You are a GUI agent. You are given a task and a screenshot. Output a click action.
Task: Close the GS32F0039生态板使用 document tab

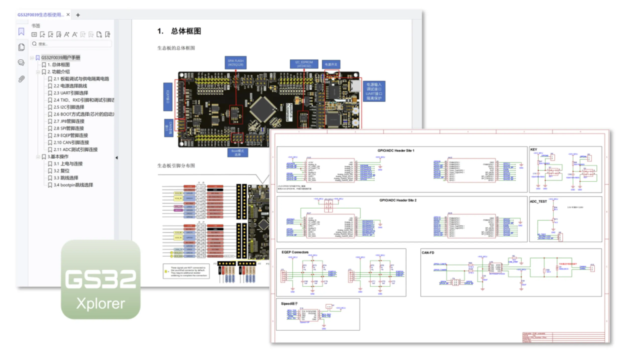tap(68, 15)
